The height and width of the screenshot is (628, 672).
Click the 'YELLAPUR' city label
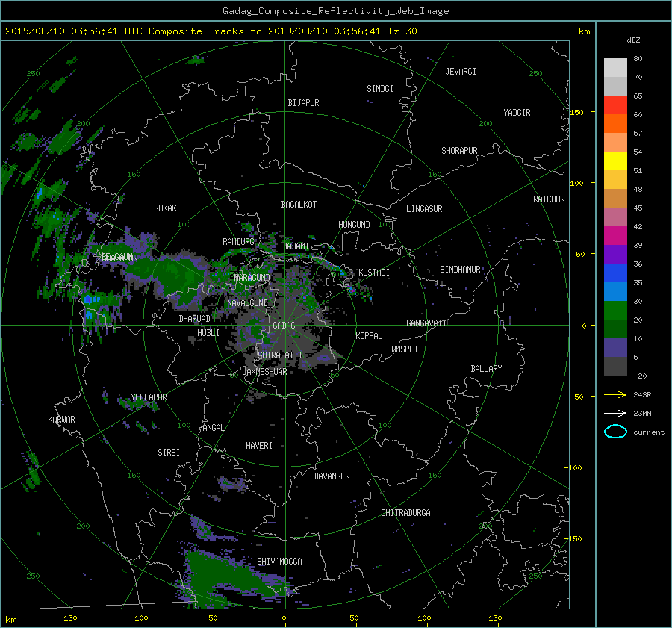(x=149, y=397)
